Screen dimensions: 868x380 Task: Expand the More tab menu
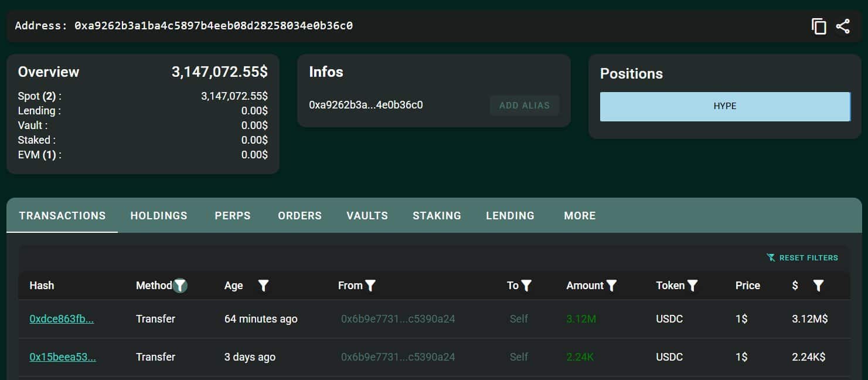(580, 216)
